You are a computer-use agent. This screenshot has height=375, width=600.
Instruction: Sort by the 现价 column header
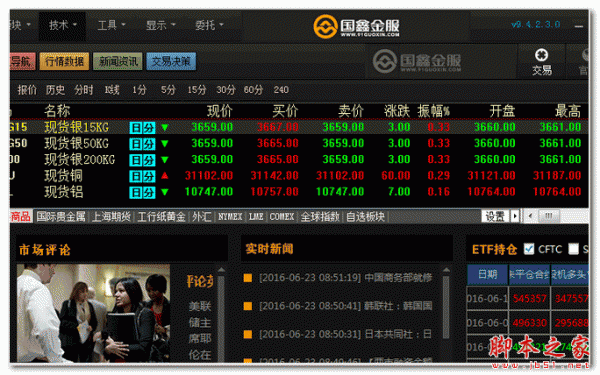click(x=220, y=111)
